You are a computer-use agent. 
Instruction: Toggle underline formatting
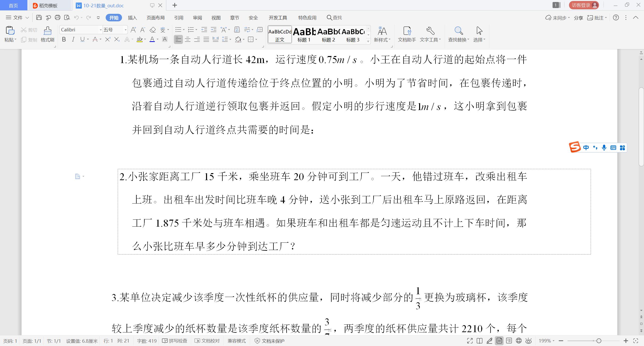pos(83,39)
